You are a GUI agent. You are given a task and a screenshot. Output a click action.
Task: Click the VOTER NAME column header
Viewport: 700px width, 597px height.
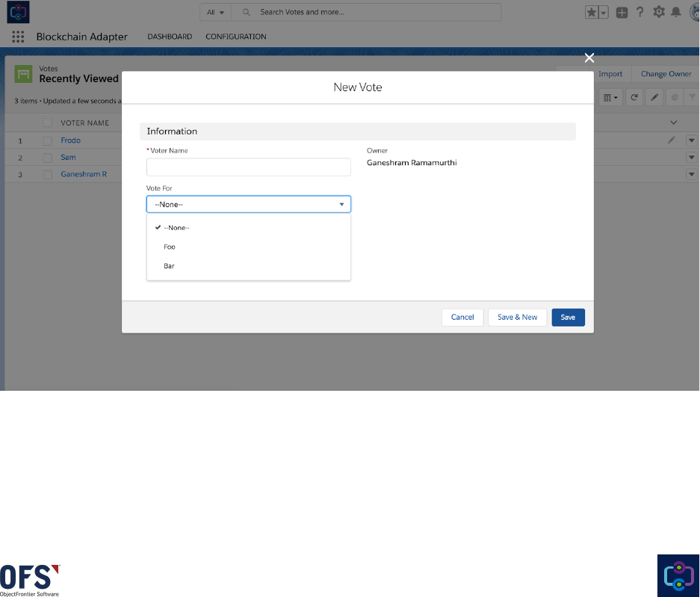click(x=85, y=123)
